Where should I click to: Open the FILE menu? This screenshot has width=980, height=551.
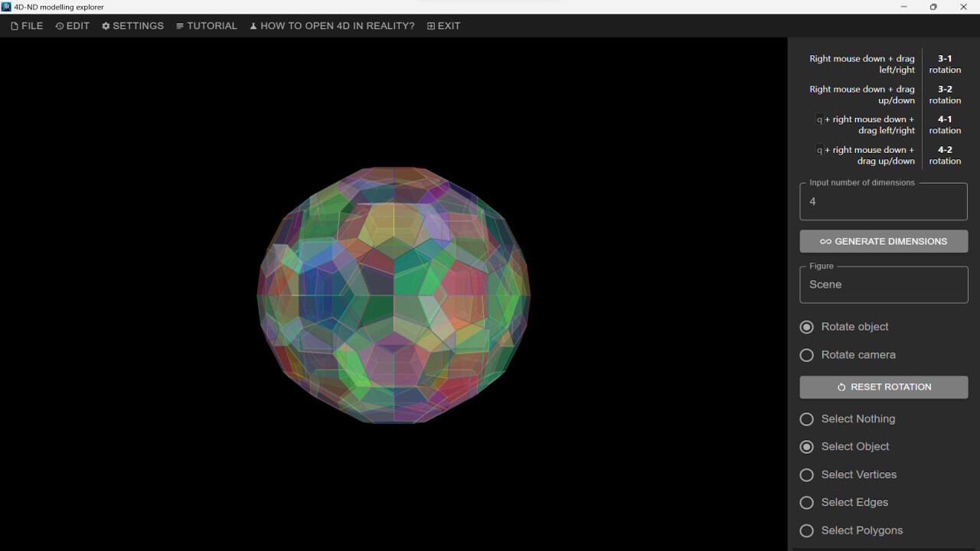point(27,25)
